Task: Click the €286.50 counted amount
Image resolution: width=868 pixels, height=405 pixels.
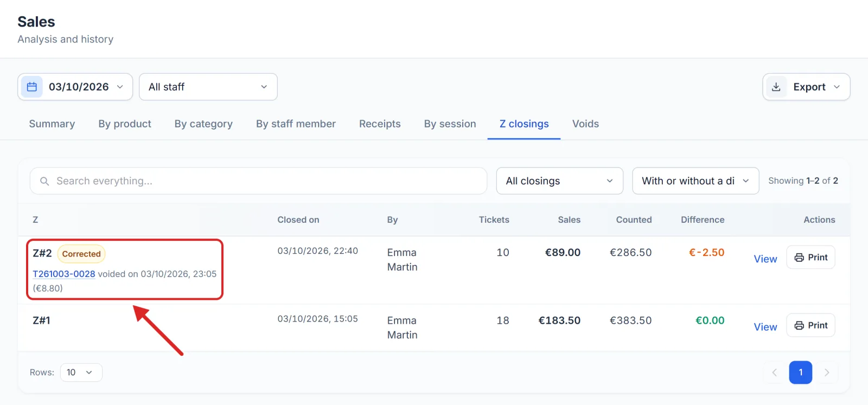Action: pyautogui.click(x=631, y=253)
